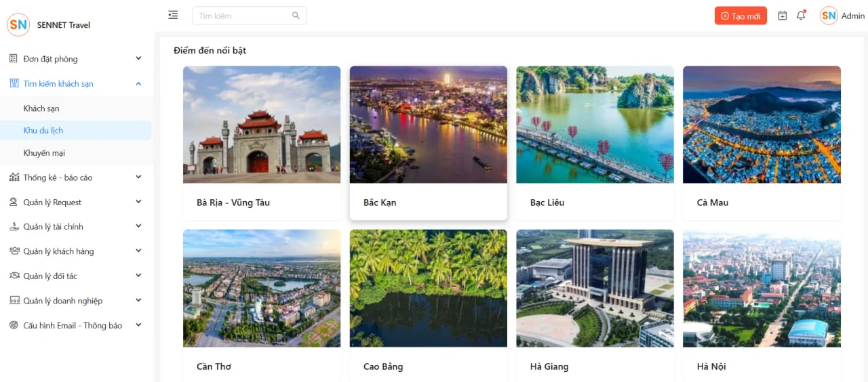
Task: Open the Hà Nội destination photo
Action: pyautogui.click(x=762, y=289)
